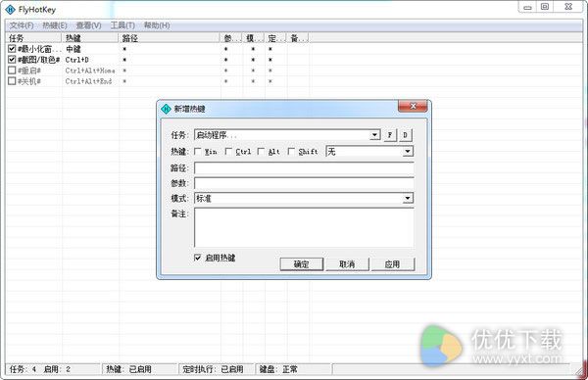This screenshot has width=588, height=380.
Task: Enable the #关机# task row checkbox
Action: click(x=12, y=81)
